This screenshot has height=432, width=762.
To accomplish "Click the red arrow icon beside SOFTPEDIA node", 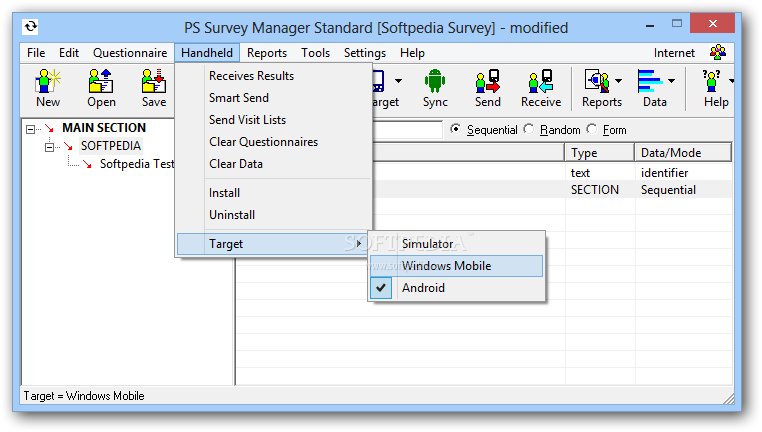I will point(68,146).
